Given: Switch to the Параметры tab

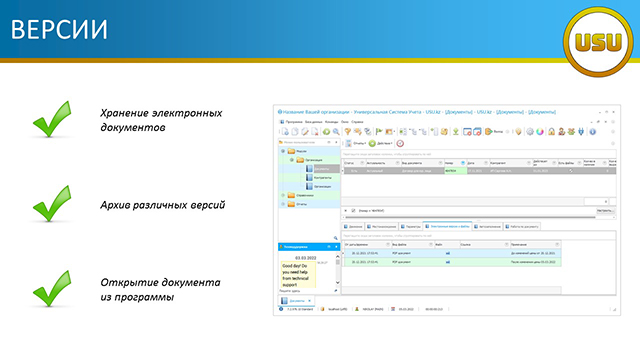Looking at the screenshot, I should (411, 227).
